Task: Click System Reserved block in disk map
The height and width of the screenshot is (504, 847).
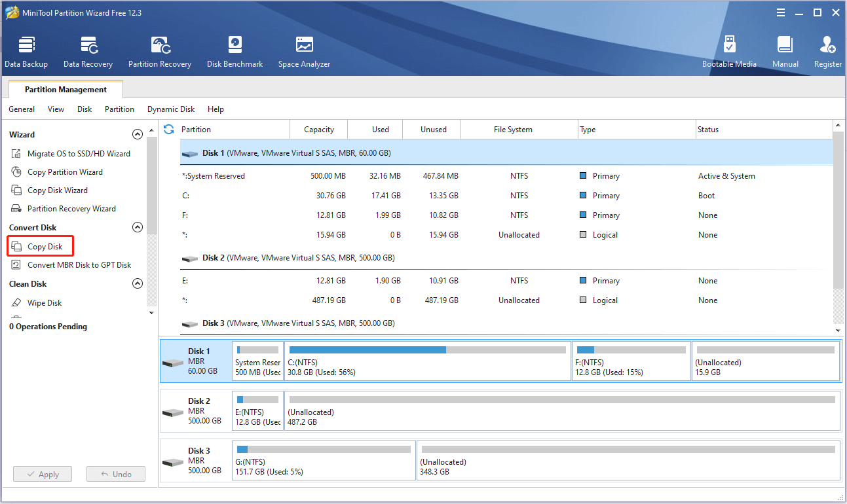Action: (258, 361)
